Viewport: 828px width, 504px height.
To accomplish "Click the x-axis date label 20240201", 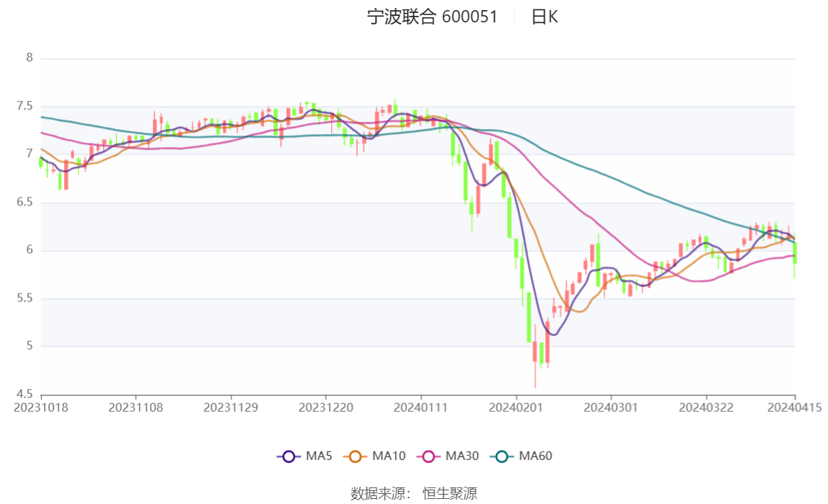I will click(516, 407).
